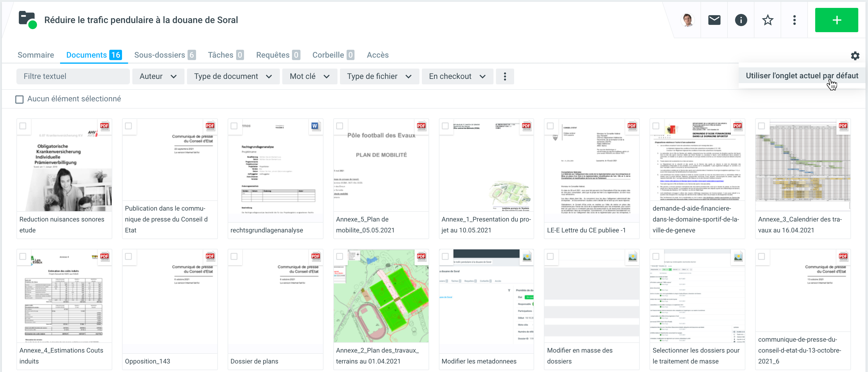Viewport: 868px width, 372px height.
Task: Open Annexe_2_Plan des_travaux map thumbnail
Action: pos(381,296)
